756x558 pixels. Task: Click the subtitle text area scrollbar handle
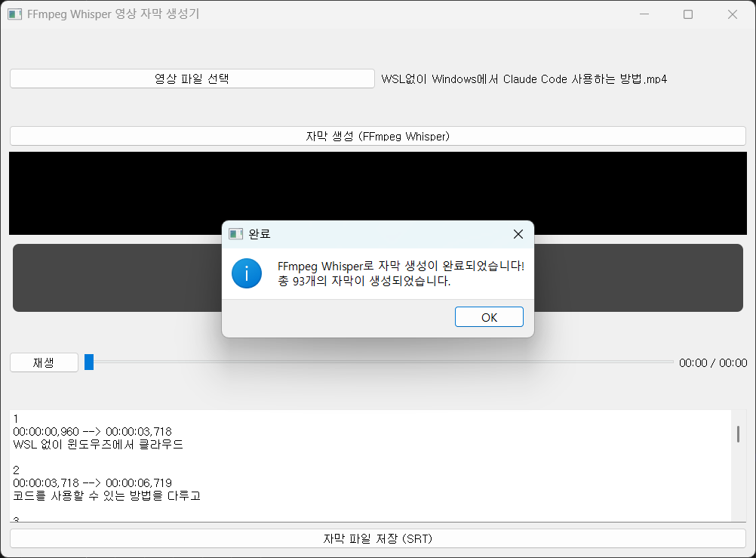738,434
